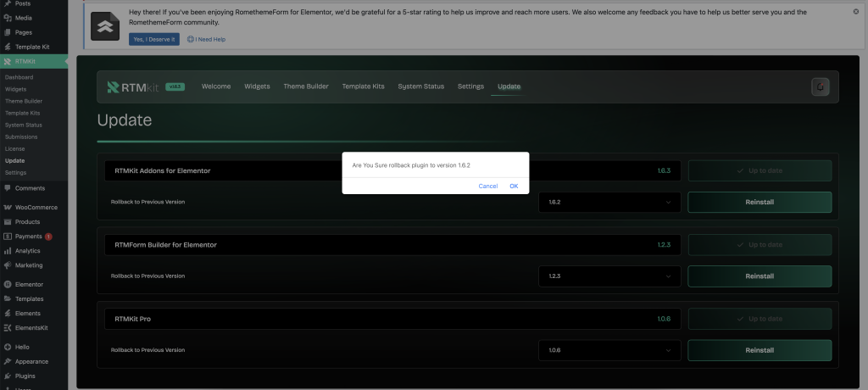Viewport: 868px width, 390px height.
Task: Reinstall RTMKit Addons for Elementor
Action: pos(759,202)
